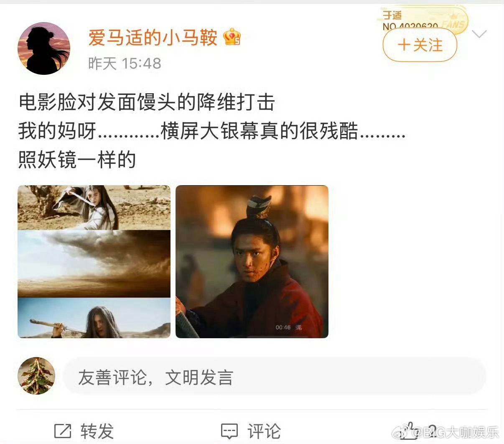Open the desert collage image thumbnail
This screenshot has width=504, height=444.
(x=94, y=262)
